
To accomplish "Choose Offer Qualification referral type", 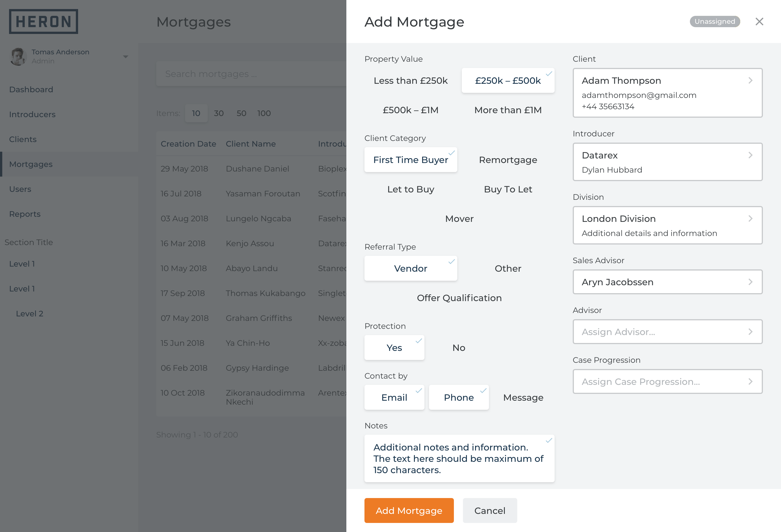I will click(x=459, y=298).
